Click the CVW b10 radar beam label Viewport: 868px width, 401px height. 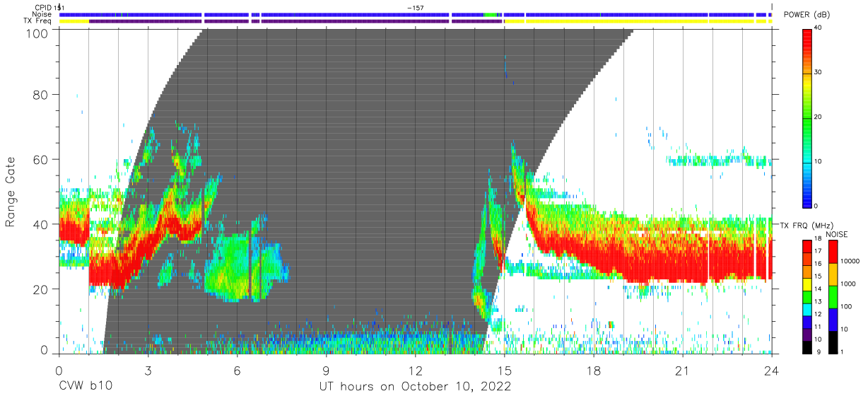tap(86, 387)
